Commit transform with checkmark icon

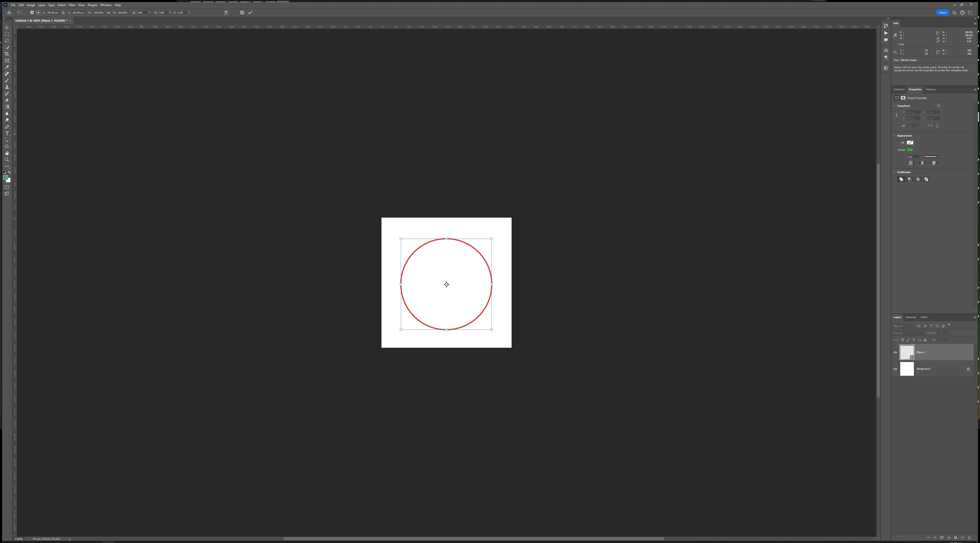point(250,12)
